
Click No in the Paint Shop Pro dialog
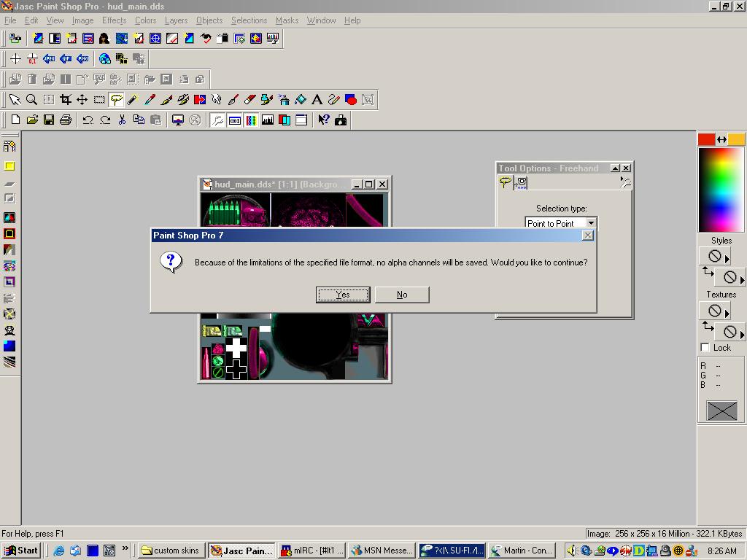coord(401,295)
